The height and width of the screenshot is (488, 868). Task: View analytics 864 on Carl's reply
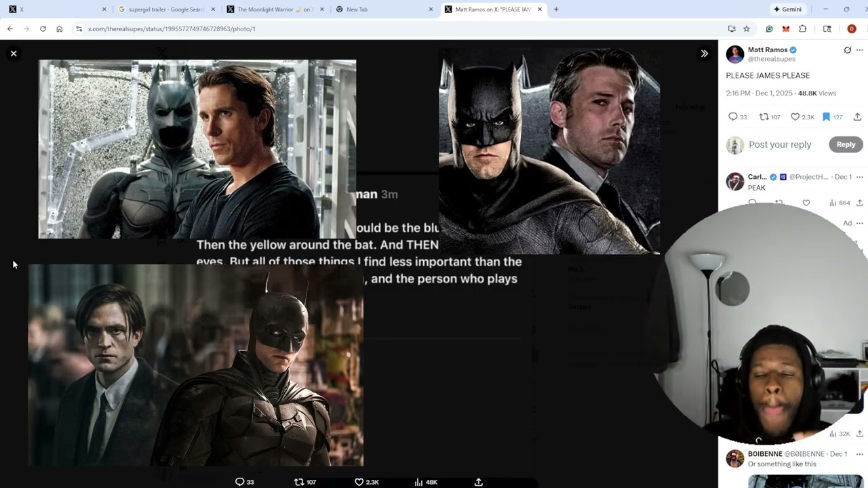840,203
